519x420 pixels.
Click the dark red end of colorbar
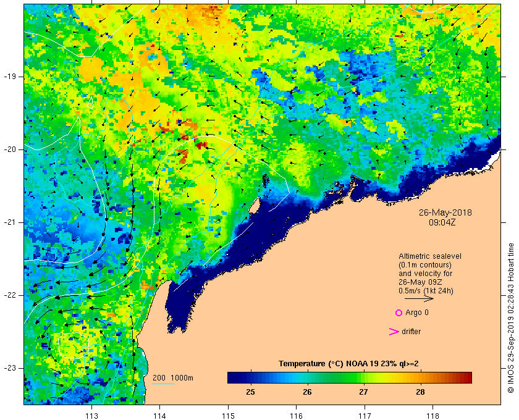(468, 377)
